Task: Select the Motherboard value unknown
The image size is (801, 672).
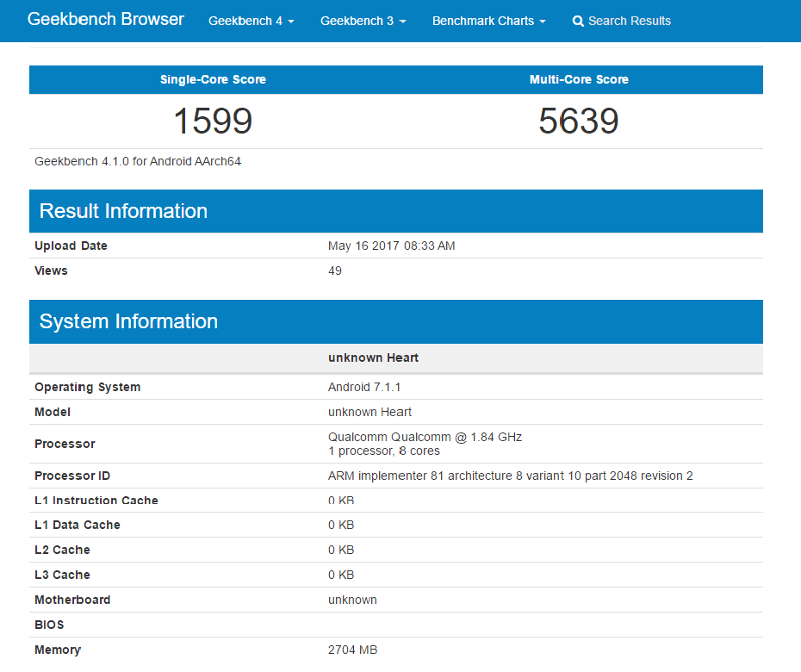Action: point(352,600)
